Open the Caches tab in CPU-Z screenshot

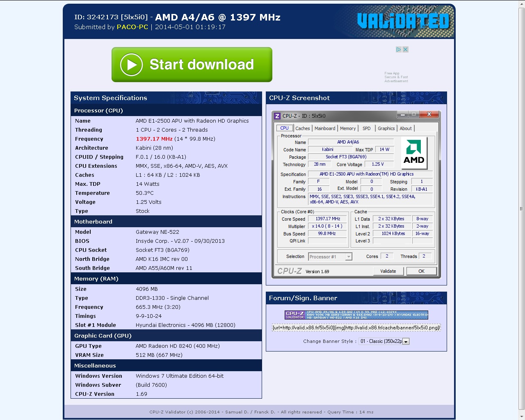point(303,128)
